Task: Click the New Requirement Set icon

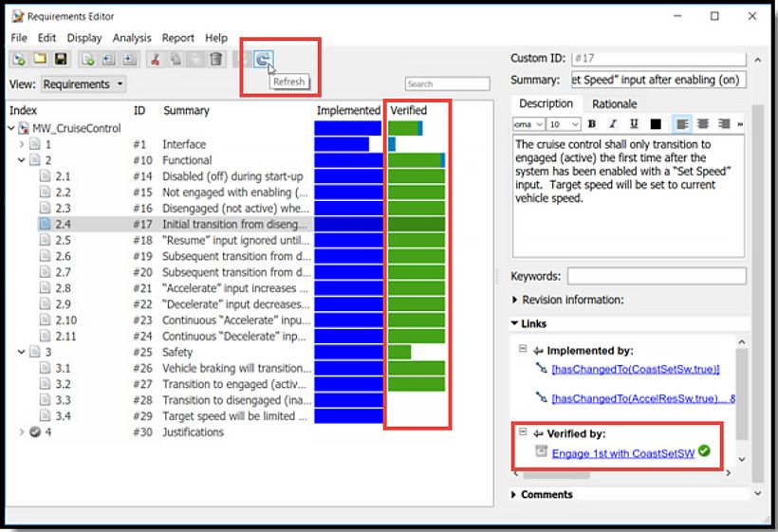Action: point(19,60)
